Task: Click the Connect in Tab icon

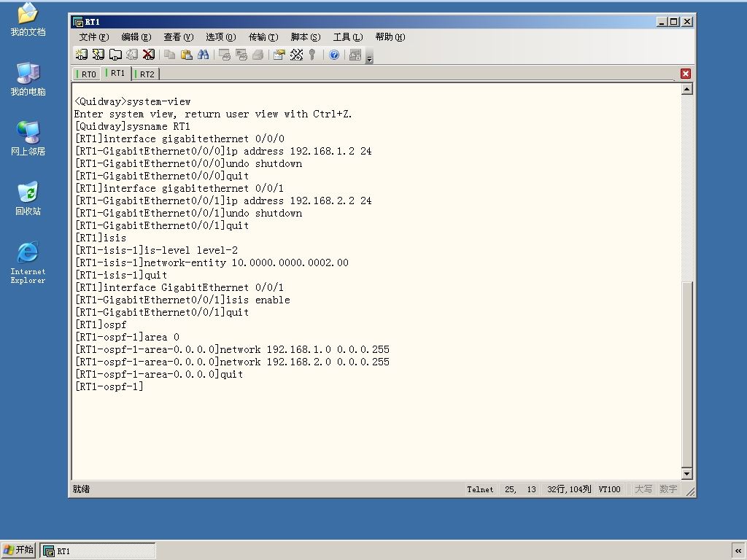Action: [115, 55]
